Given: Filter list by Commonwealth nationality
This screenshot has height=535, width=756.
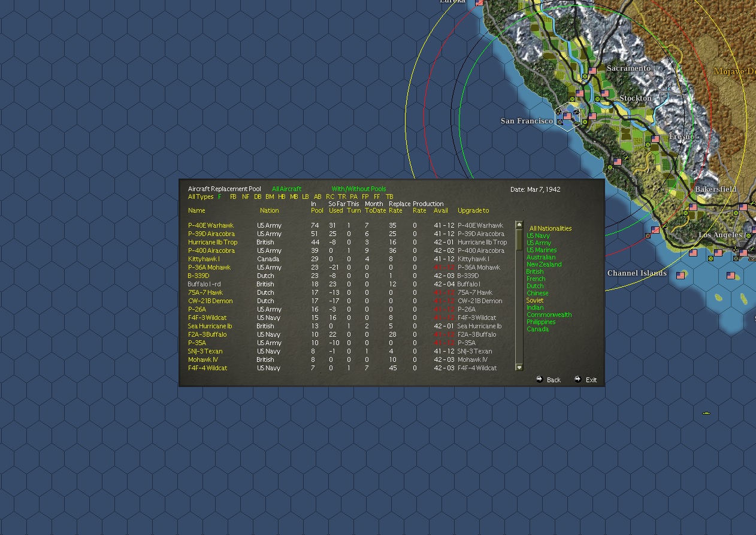Looking at the screenshot, I should click(x=549, y=315).
